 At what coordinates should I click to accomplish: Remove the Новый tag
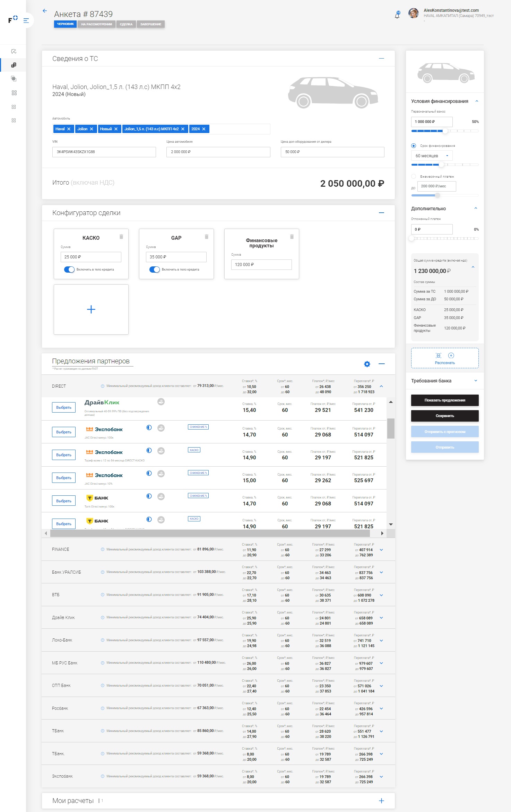click(116, 129)
